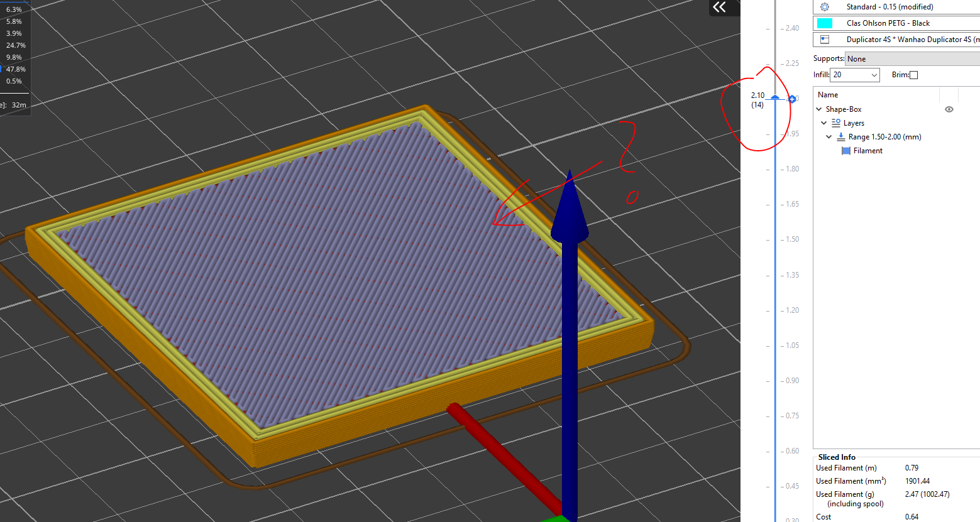Click the layer slider track near 1.20

pos(775,310)
